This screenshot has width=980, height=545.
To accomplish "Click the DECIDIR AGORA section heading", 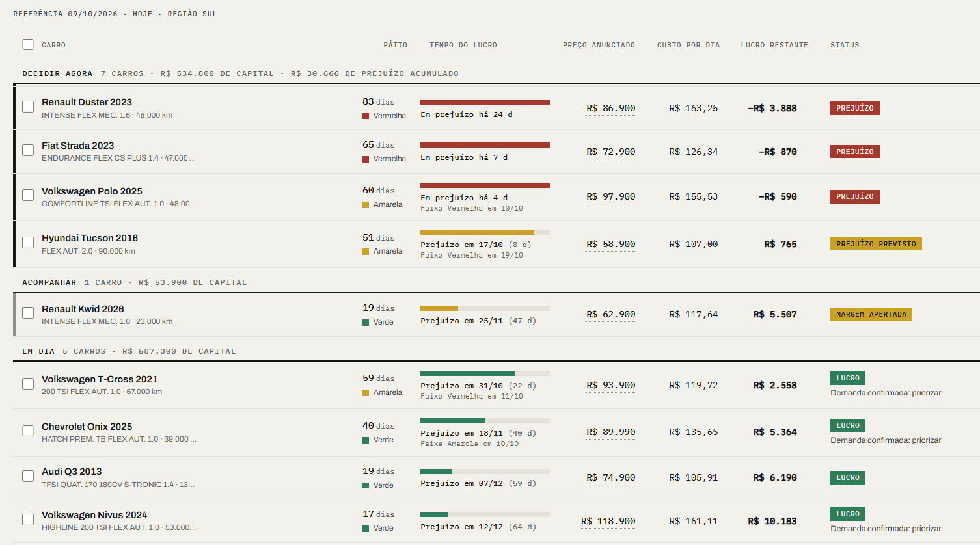I will coord(57,73).
